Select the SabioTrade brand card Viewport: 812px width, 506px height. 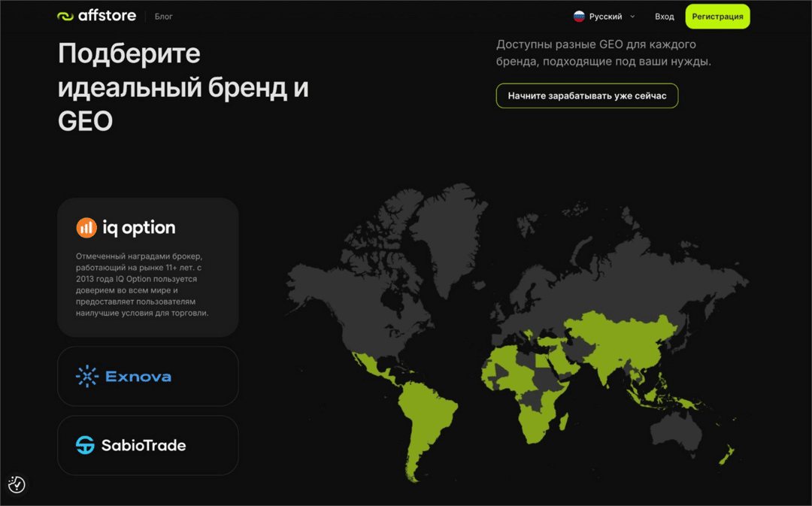pyautogui.click(x=148, y=445)
